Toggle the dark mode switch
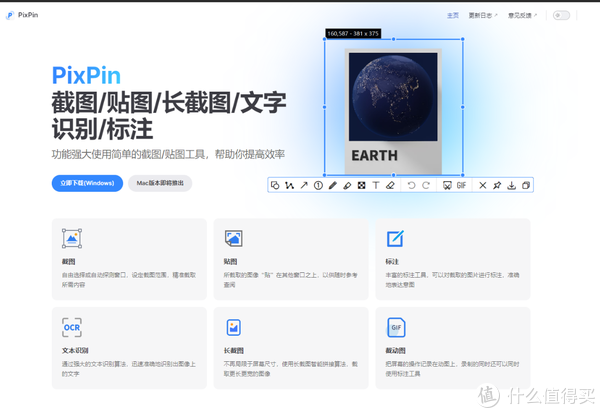Screen dimensions: 600x413 click(561, 15)
